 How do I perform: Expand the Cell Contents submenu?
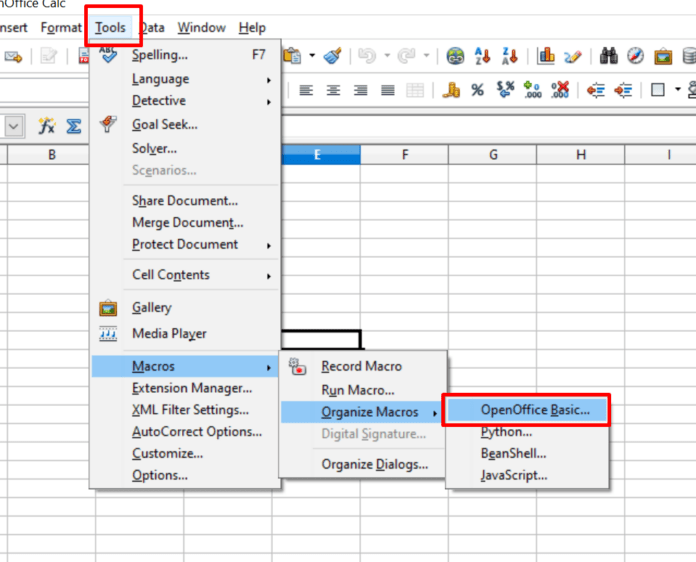coord(186,275)
